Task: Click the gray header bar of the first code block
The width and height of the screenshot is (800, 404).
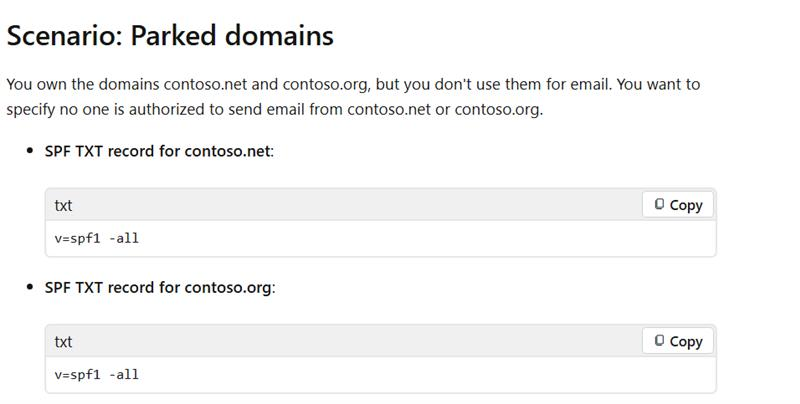Action: [381, 205]
